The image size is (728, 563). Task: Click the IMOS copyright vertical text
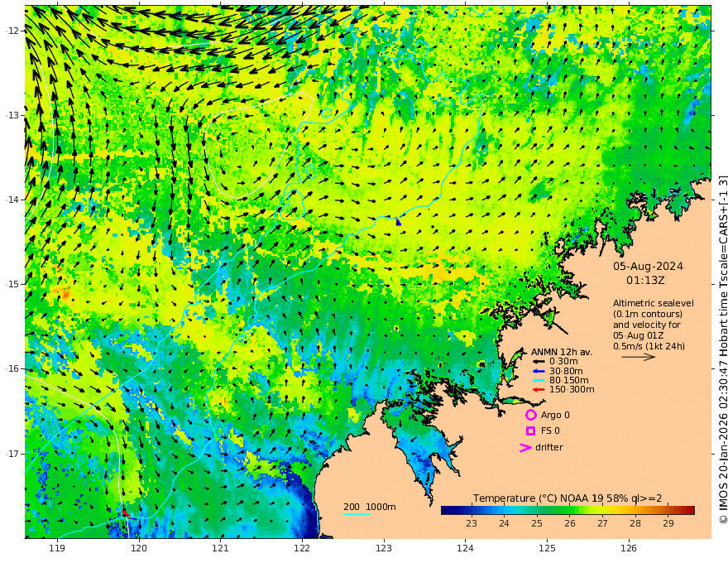[723, 349]
